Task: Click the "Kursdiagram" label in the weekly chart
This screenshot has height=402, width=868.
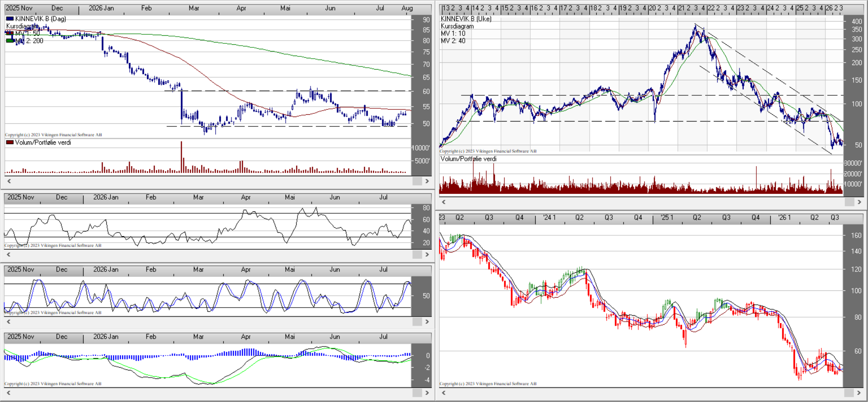Action: pyautogui.click(x=458, y=26)
